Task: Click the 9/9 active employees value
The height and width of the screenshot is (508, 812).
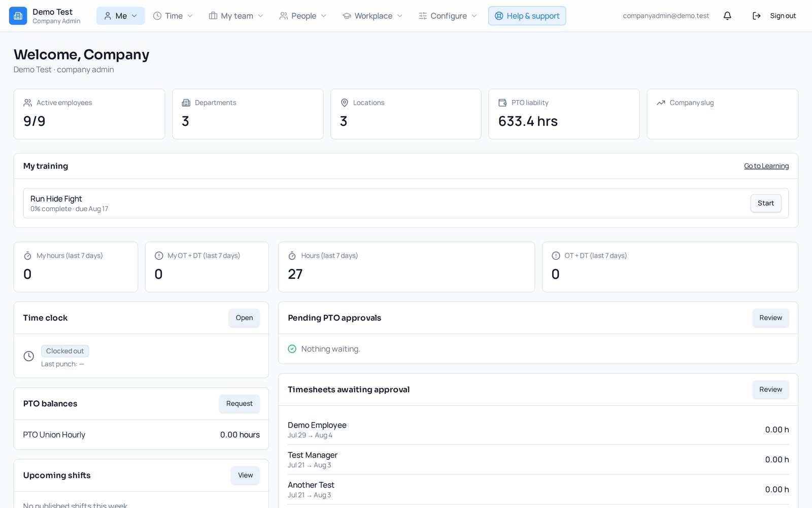Action: [35, 121]
